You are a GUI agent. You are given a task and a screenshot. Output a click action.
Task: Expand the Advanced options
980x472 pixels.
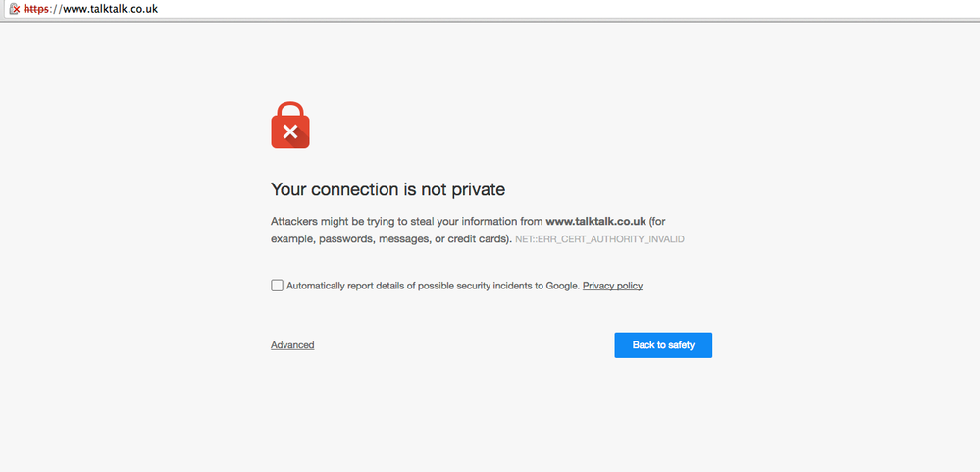point(292,345)
